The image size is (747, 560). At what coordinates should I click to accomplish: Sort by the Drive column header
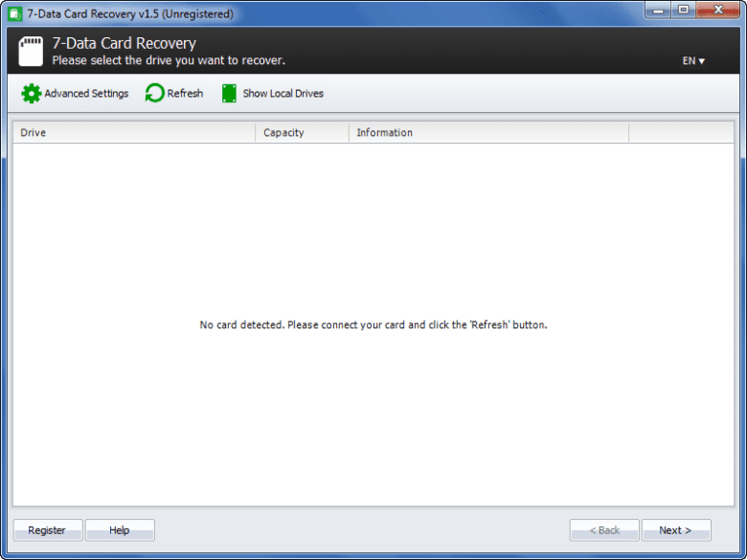pos(134,132)
